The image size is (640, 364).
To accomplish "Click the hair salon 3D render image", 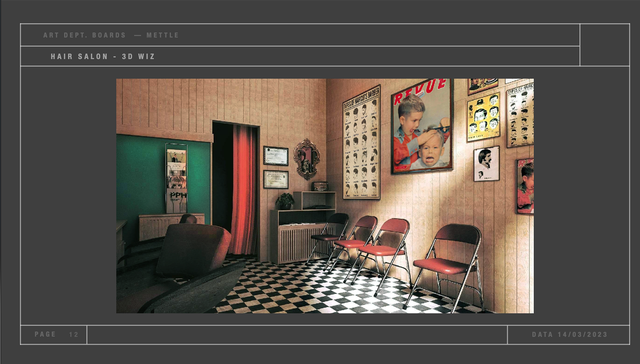I will 325,196.
